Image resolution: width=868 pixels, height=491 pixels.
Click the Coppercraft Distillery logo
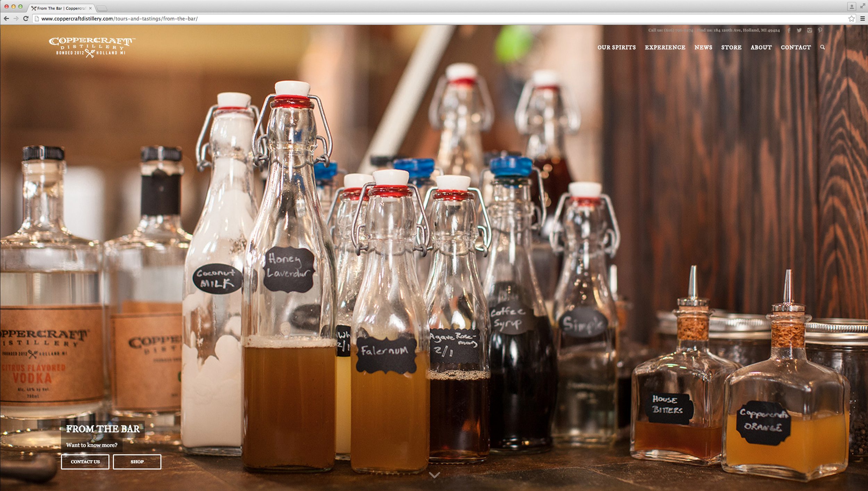tap(92, 47)
